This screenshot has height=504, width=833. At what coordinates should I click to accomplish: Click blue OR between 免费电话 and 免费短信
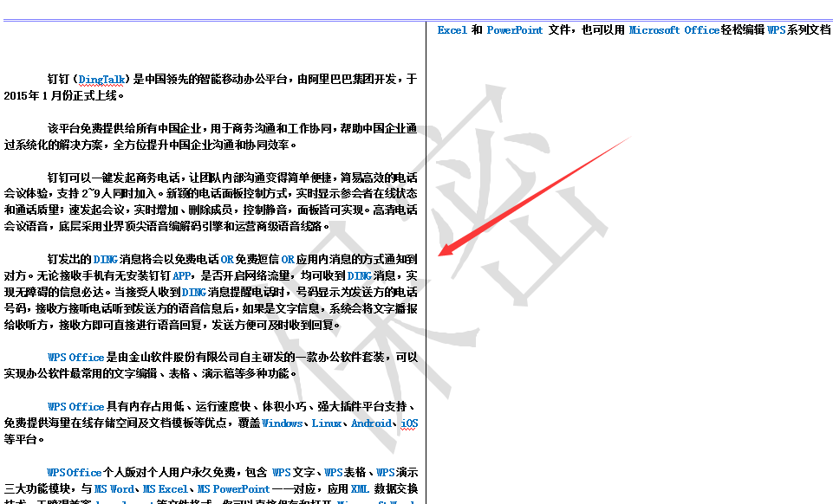pyautogui.click(x=227, y=260)
